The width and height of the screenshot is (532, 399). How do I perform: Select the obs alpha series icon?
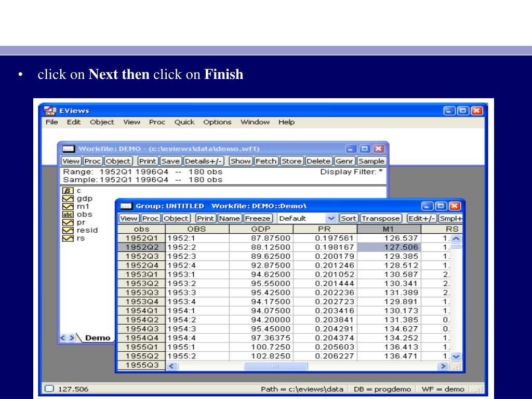click(68, 215)
